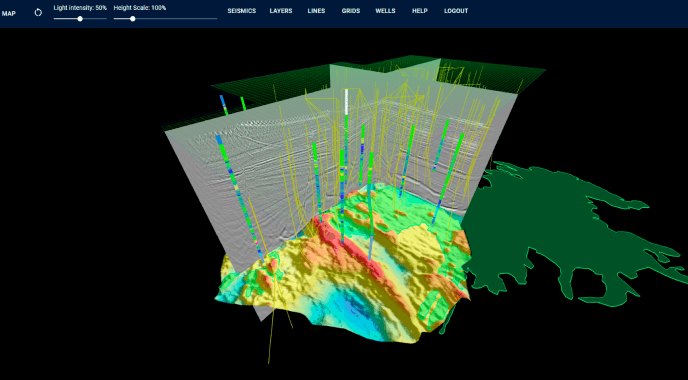The width and height of the screenshot is (688, 380).
Task: Open the MAP view
Action: 9,13
